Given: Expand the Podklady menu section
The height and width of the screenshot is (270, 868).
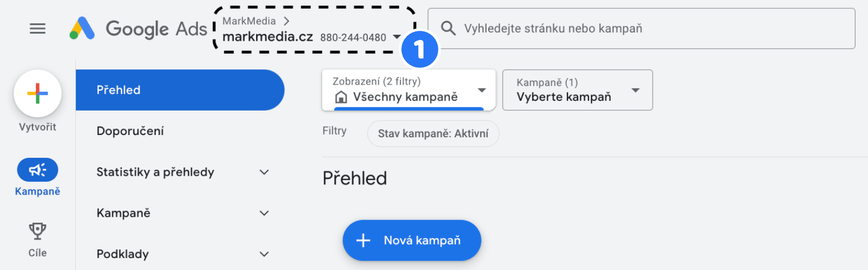Looking at the screenshot, I should coord(264,254).
